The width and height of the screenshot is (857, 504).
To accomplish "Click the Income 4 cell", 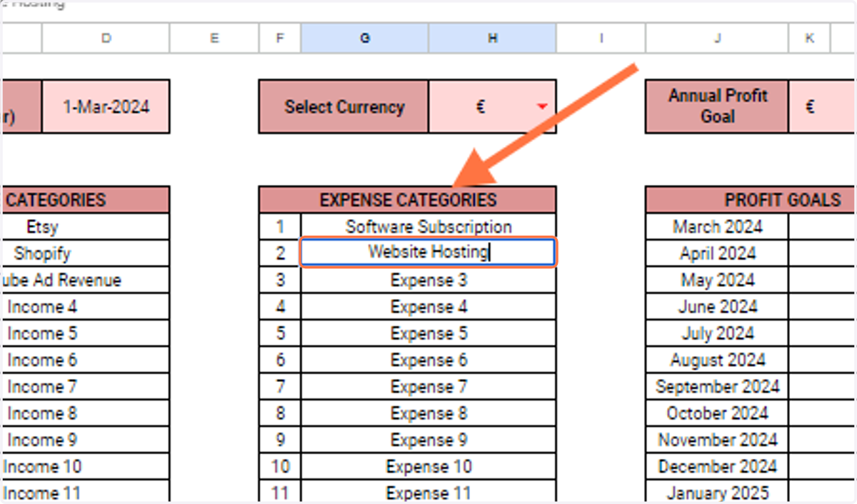I will coord(86,306).
